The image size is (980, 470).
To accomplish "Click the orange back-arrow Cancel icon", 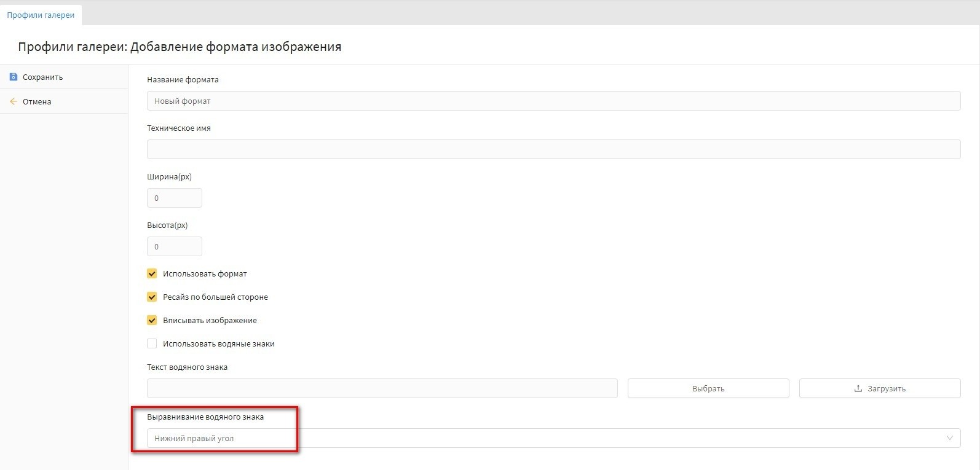I will tap(14, 101).
